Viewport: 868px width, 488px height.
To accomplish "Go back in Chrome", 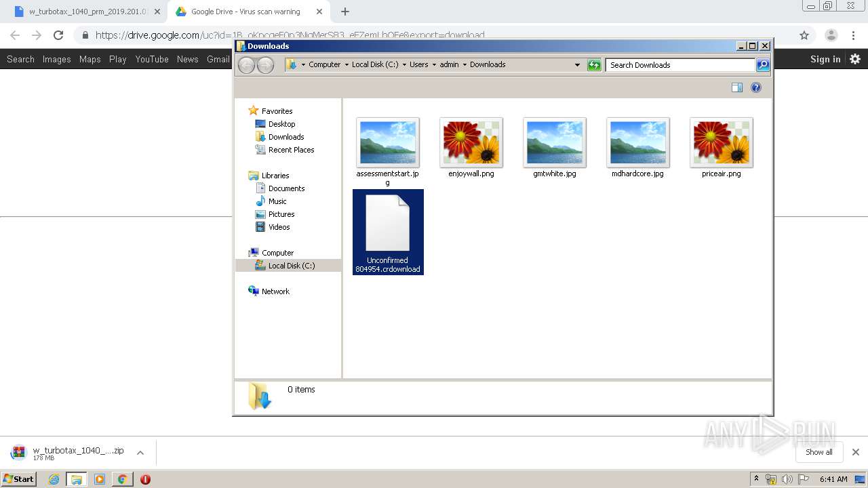I will coord(15,35).
